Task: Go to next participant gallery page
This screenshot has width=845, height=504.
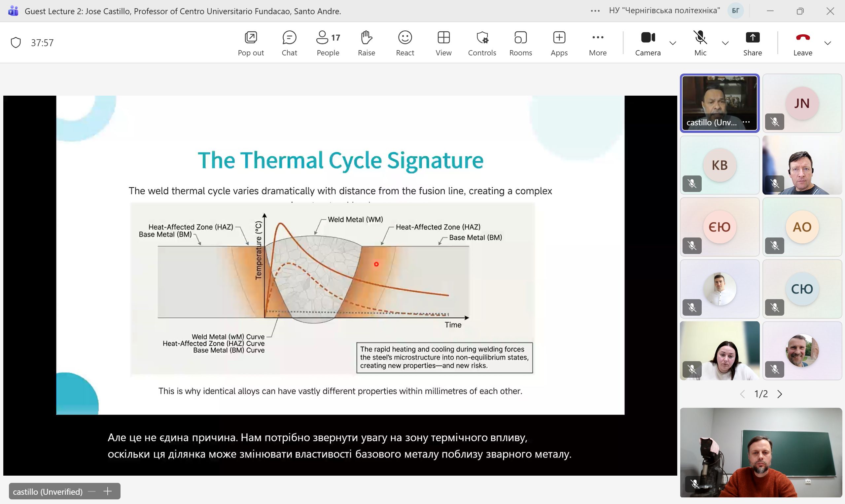Action: [780, 394]
